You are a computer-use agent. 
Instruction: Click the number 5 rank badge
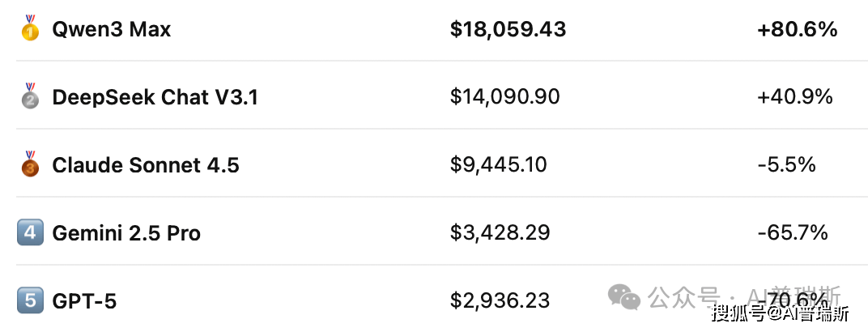(x=30, y=301)
